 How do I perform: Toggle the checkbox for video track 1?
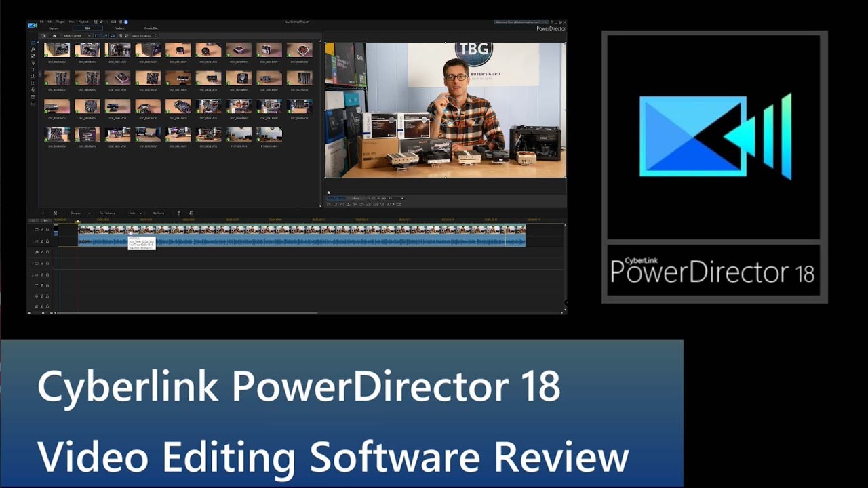[x=42, y=230]
